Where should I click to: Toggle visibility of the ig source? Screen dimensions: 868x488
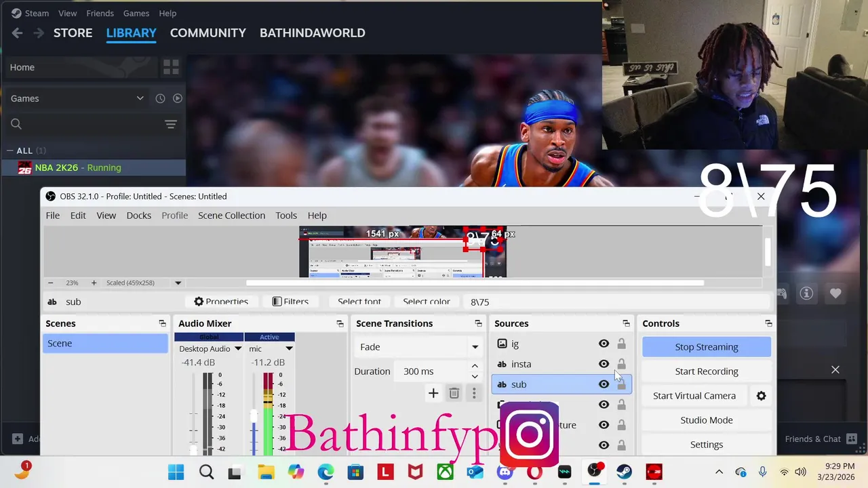[604, 344]
